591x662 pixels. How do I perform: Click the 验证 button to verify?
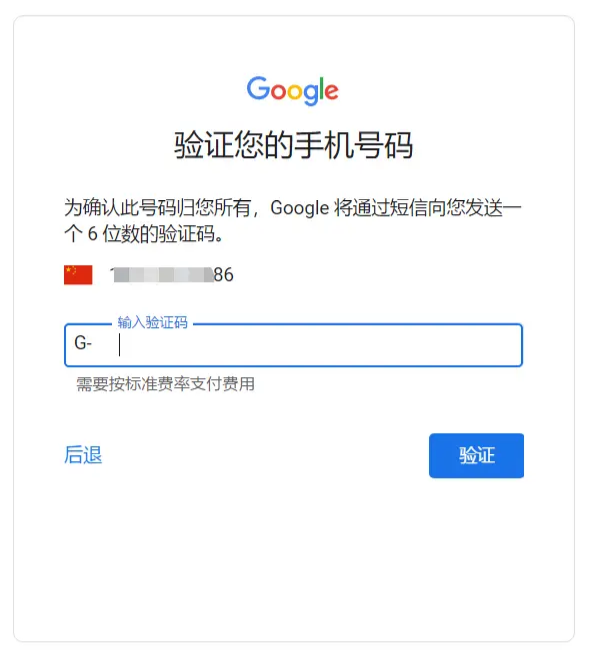[x=476, y=456]
